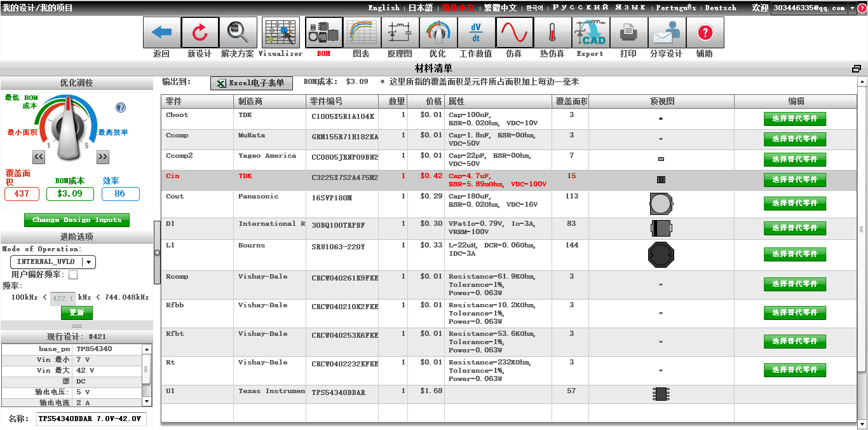The image size is (868, 430).
Task: Click the Cout capacitor top view image
Action: click(x=661, y=204)
